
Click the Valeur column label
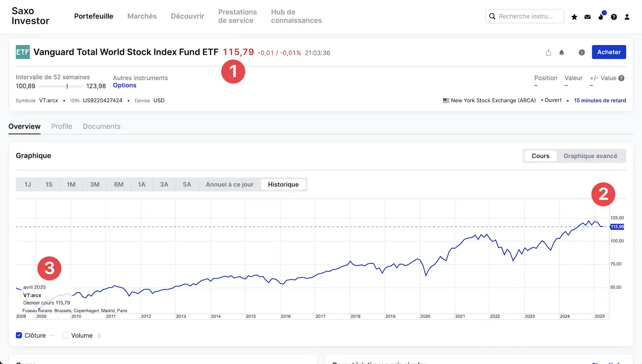[574, 78]
